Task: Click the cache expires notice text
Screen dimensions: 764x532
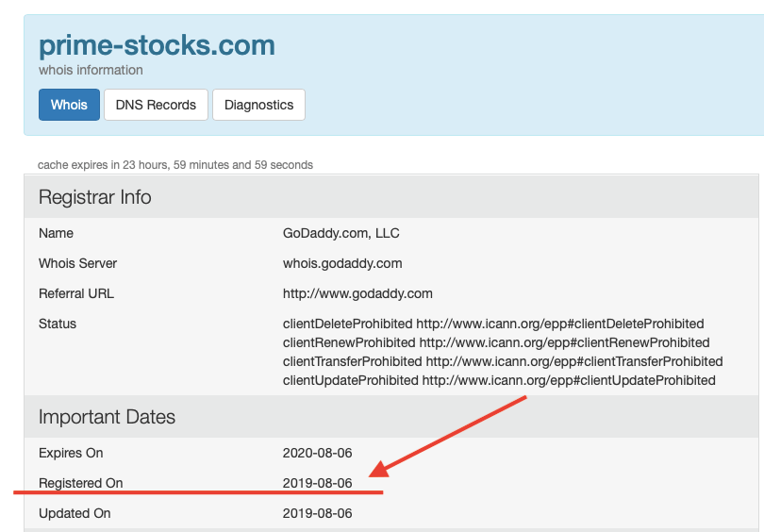Action: (174, 165)
